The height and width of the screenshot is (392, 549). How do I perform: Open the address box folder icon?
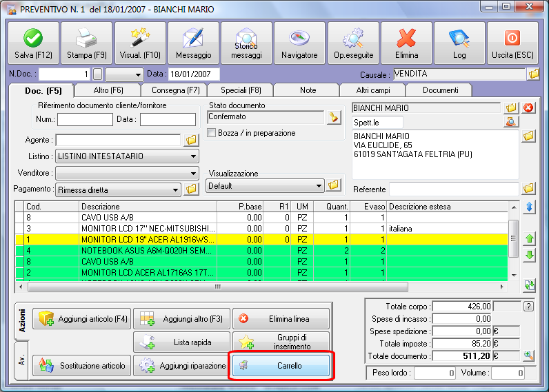[528, 136]
